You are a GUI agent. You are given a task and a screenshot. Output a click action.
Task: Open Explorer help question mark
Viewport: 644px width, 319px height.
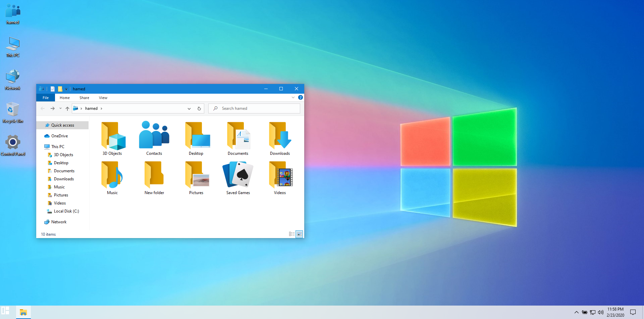tap(301, 97)
